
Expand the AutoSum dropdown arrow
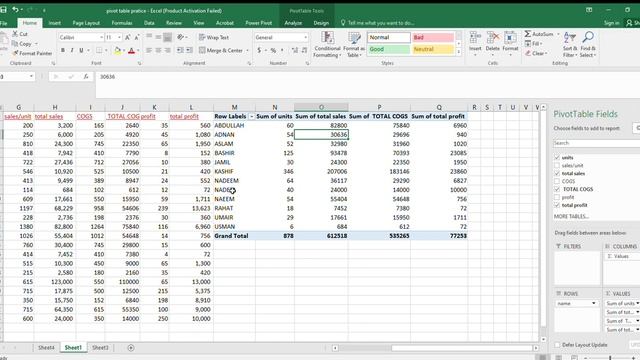[558, 34]
